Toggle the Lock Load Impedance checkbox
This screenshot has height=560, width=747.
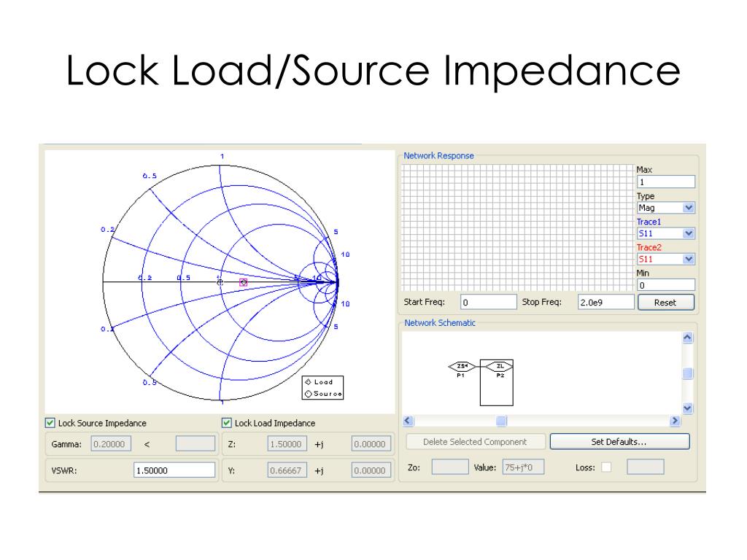[227, 423]
